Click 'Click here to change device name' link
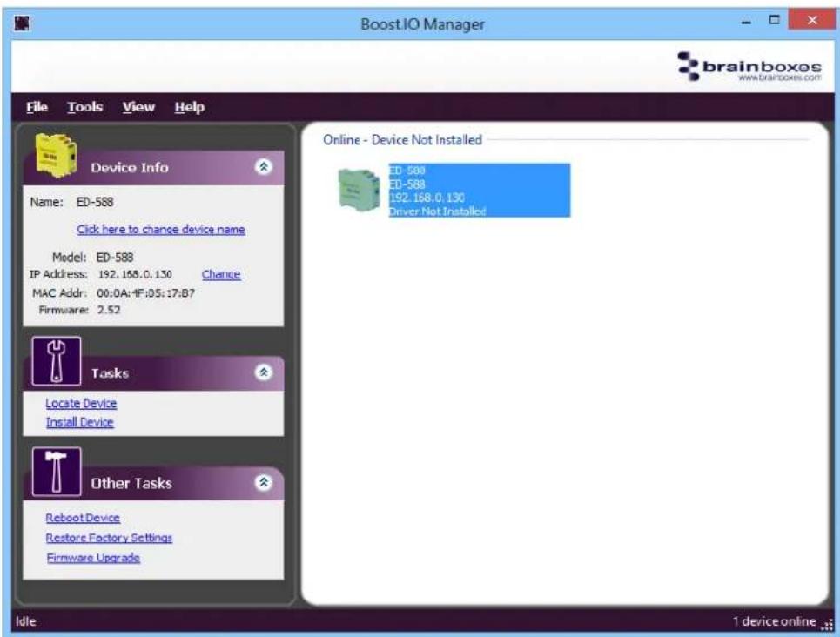840x637 pixels. coord(161,229)
